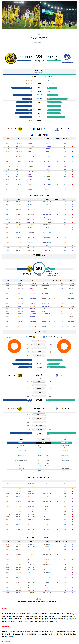Click the Sarpsborg logo in the 공격력 분석 header
79x644 pixels.
(57, 375)
